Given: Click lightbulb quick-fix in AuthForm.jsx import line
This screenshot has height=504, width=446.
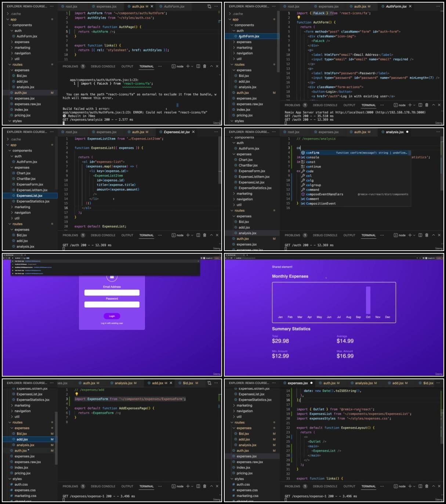Looking at the screenshot, I should (298, 17).
